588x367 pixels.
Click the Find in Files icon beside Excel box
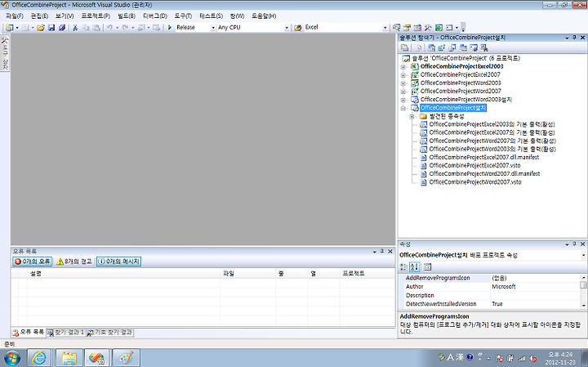(298, 28)
